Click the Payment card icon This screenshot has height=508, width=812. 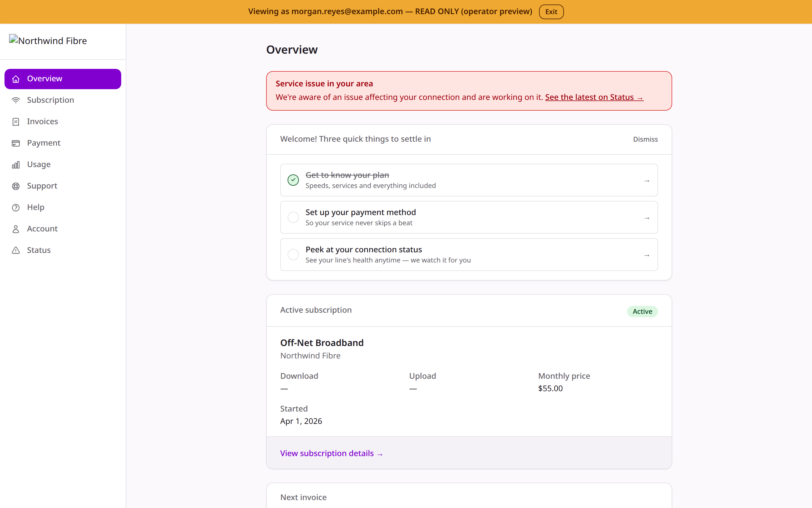point(16,143)
